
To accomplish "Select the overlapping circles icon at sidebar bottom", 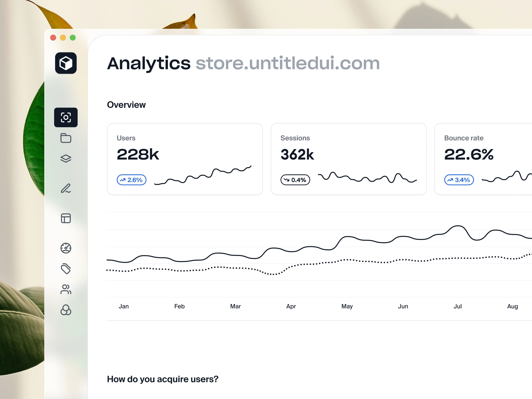I will click(x=66, y=310).
